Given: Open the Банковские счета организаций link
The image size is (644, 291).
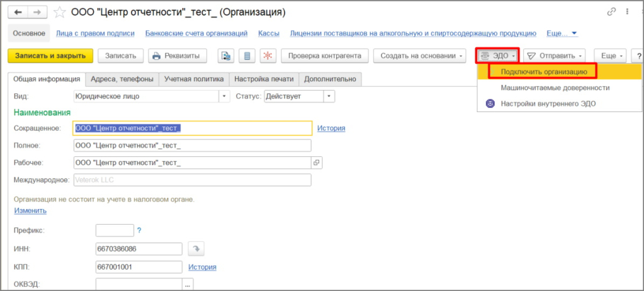Looking at the screenshot, I should (x=196, y=33).
